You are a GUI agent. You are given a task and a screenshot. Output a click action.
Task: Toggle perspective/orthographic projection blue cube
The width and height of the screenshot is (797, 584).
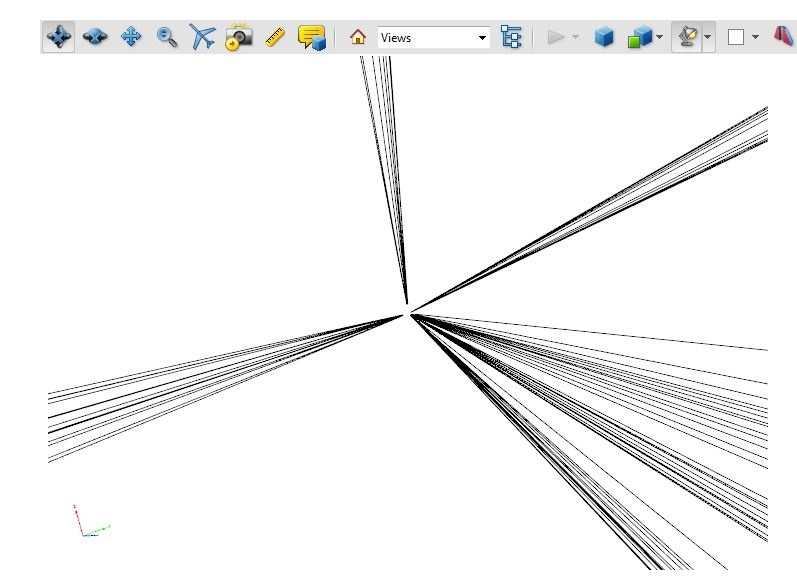(x=604, y=37)
